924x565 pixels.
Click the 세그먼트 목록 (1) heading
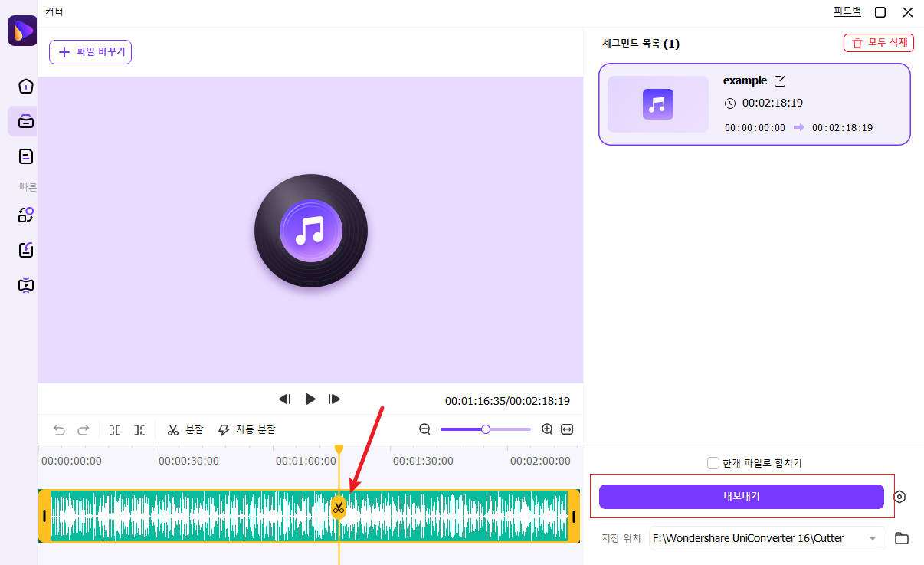[x=641, y=44]
